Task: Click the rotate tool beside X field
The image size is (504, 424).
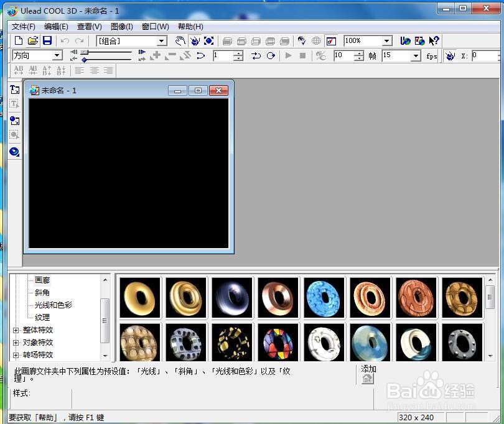Action: (x=450, y=56)
